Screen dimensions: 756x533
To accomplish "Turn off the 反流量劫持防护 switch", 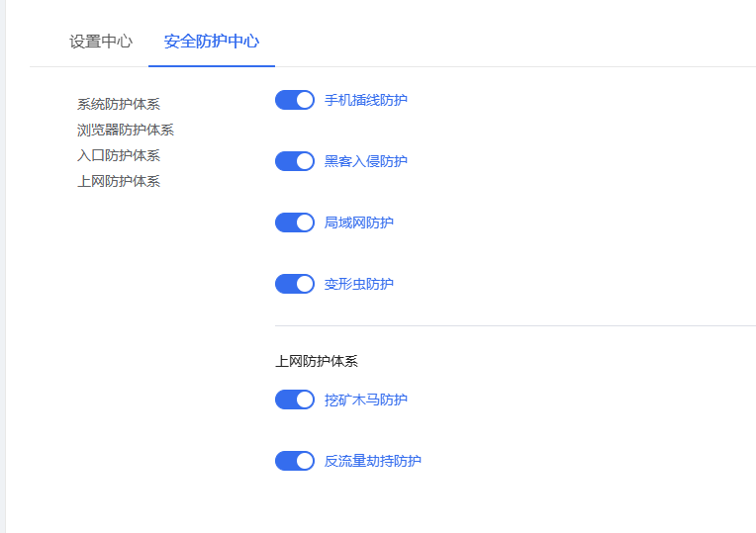I will (295, 461).
